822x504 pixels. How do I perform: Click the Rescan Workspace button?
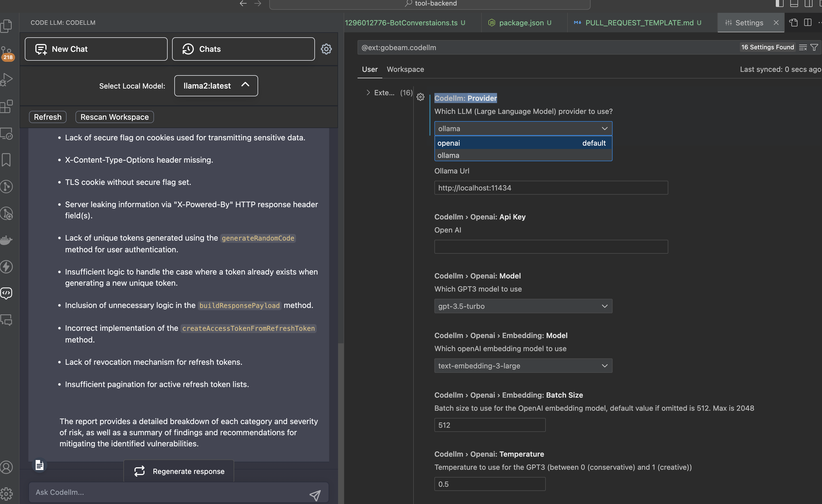click(x=114, y=117)
